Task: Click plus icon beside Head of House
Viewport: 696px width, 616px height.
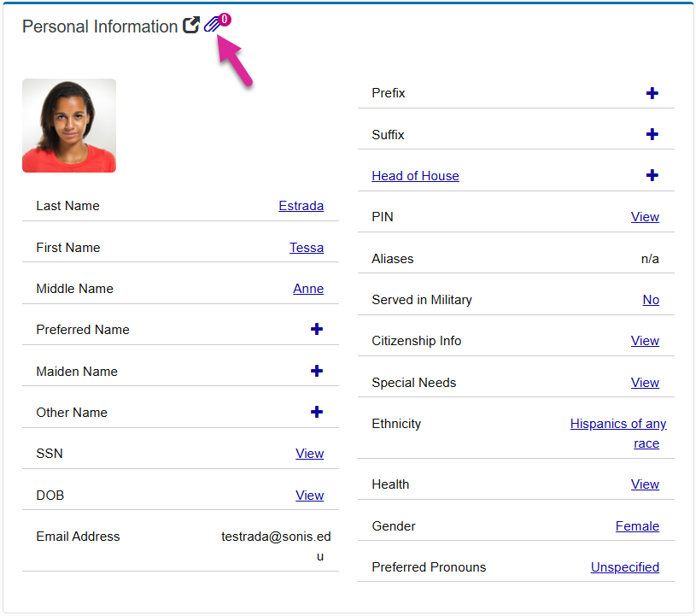Action: point(652,175)
